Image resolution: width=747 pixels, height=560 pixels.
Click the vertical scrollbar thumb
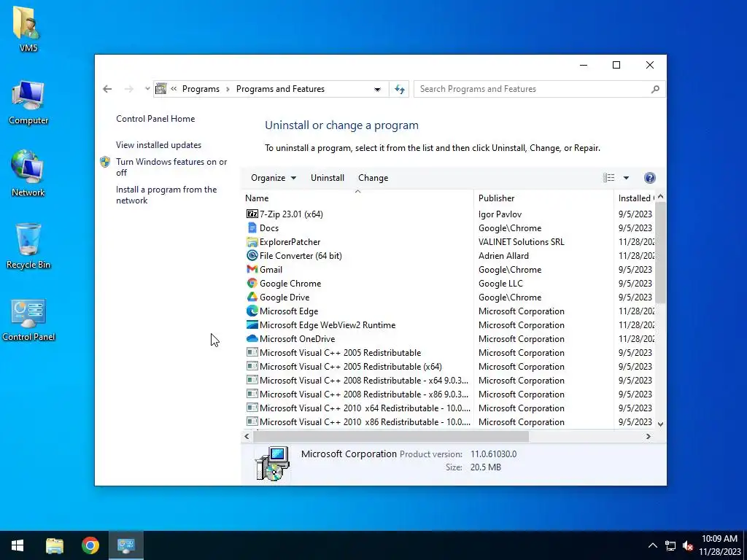pyautogui.click(x=660, y=252)
